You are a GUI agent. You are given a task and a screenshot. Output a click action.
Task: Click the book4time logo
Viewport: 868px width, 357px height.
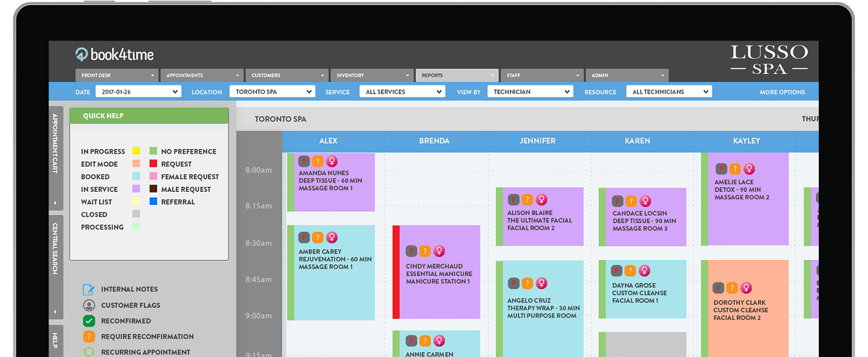(x=114, y=54)
